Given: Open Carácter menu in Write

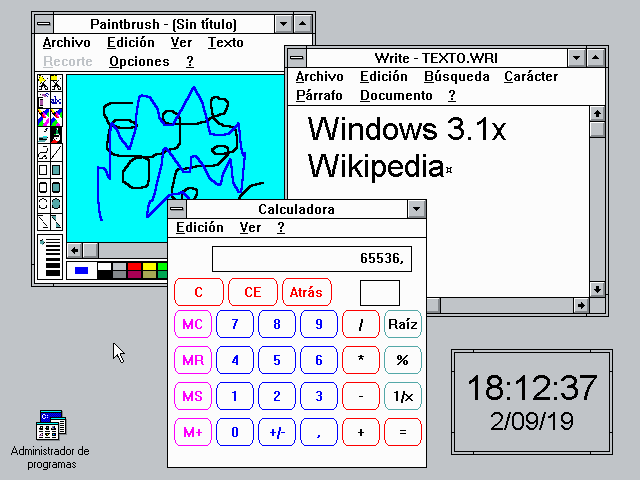Looking at the screenshot, I should (x=531, y=76).
